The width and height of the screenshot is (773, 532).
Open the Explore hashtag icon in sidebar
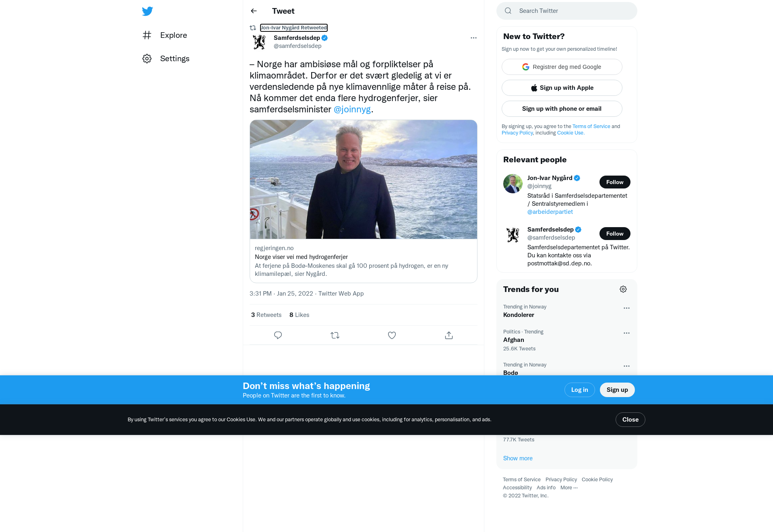pos(147,35)
